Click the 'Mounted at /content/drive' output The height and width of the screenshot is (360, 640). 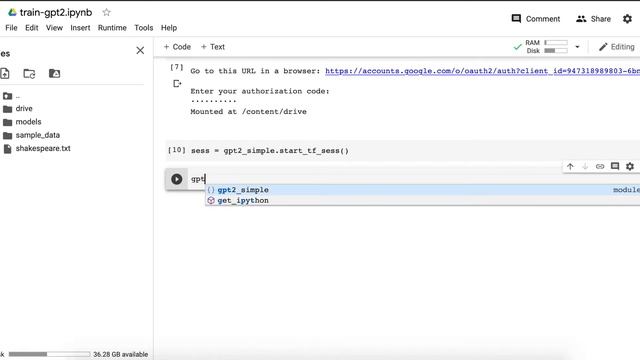[x=248, y=112]
